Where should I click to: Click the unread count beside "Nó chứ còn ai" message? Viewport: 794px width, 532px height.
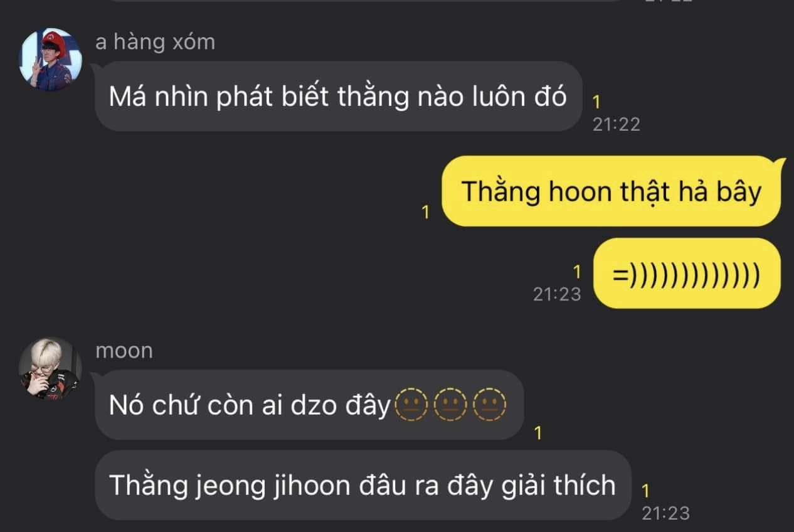[x=537, y=433]
